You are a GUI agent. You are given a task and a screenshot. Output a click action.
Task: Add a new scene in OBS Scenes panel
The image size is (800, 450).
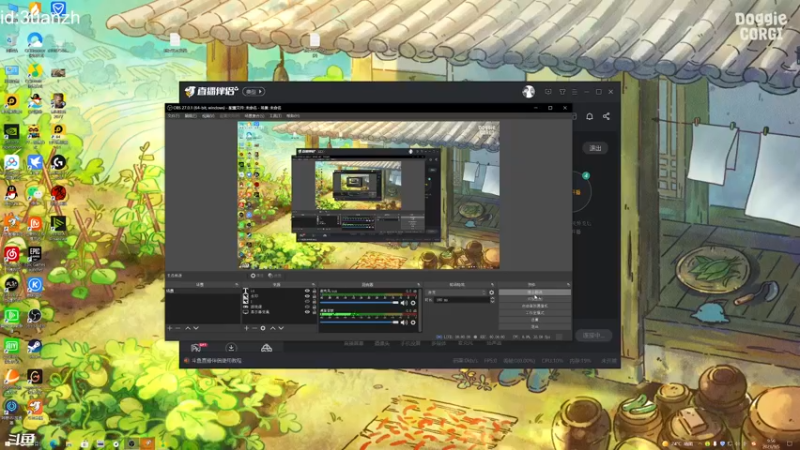click(x=169, y=328)
